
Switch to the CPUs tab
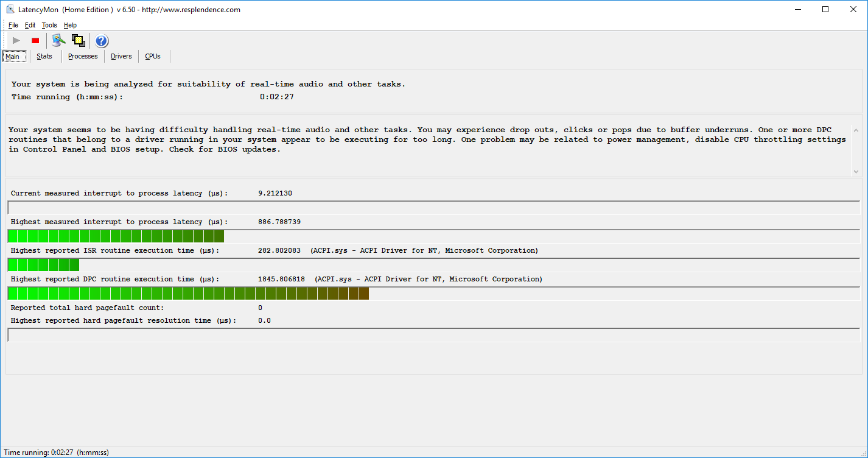tap(153, 57)
